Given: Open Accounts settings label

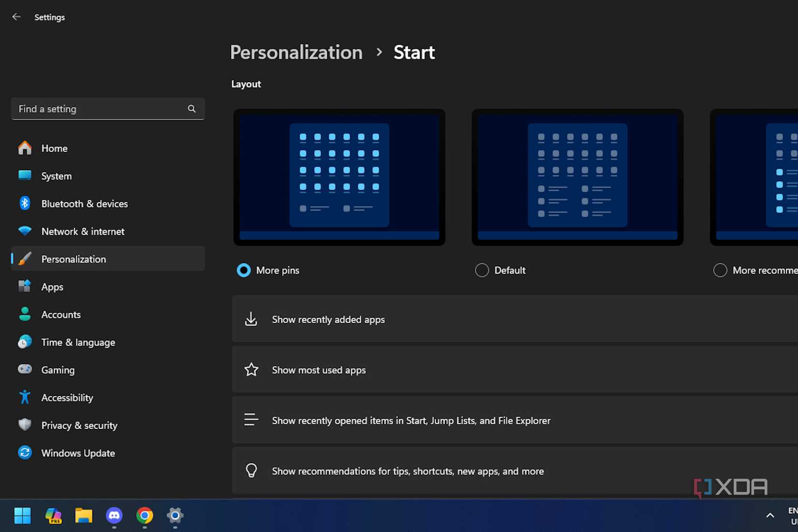Looking at the screenshot, I should tap(61, 314).
